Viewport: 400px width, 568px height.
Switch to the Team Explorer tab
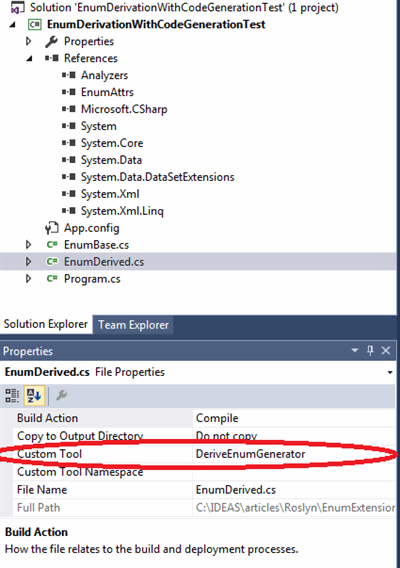pos(133,325)
